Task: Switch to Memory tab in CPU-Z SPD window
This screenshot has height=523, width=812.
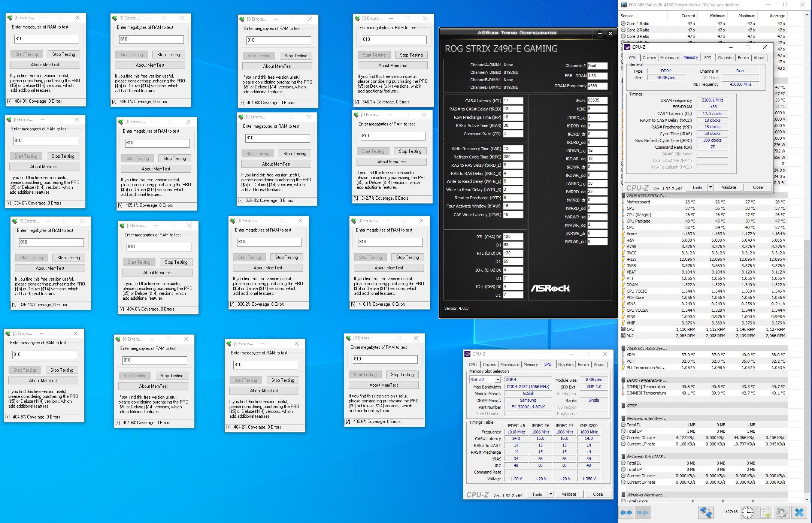Action: [x=531, y=365]
